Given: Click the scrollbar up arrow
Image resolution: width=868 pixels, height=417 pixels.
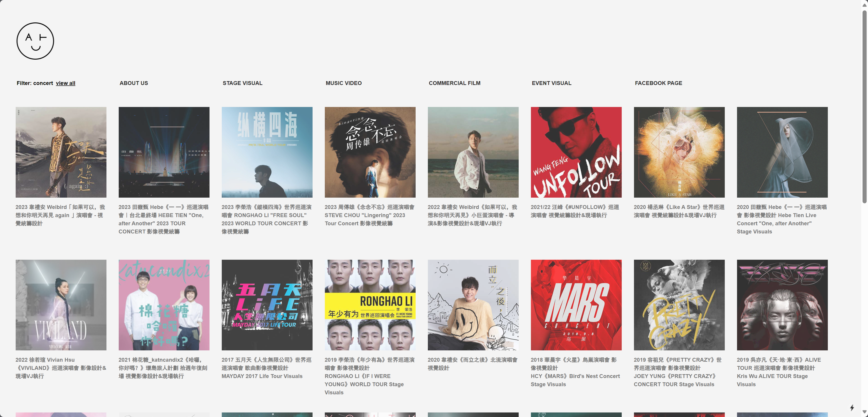Looking at the screenshot, I should coord(864,5).
